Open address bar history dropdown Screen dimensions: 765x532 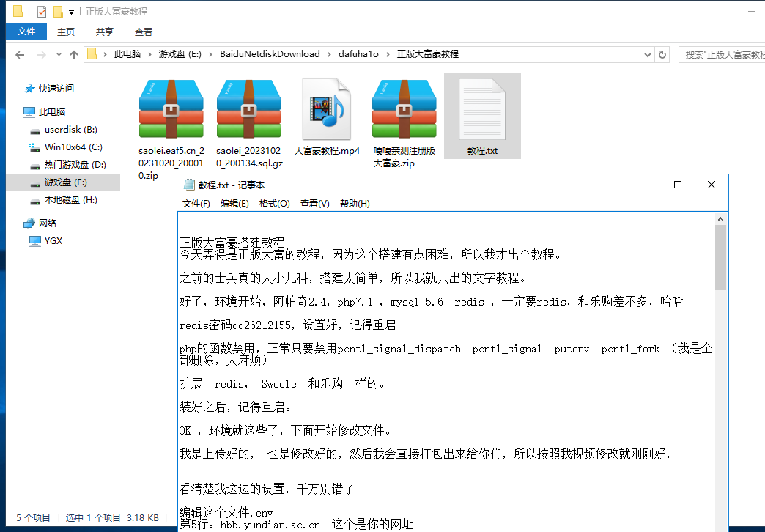click(x=647, y=54)
